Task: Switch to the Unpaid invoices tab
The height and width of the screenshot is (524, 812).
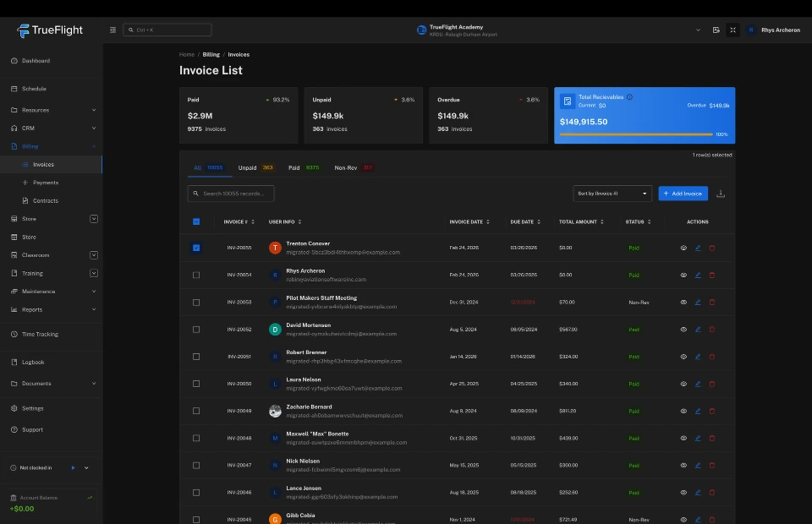Action: (x=247, y=167)
